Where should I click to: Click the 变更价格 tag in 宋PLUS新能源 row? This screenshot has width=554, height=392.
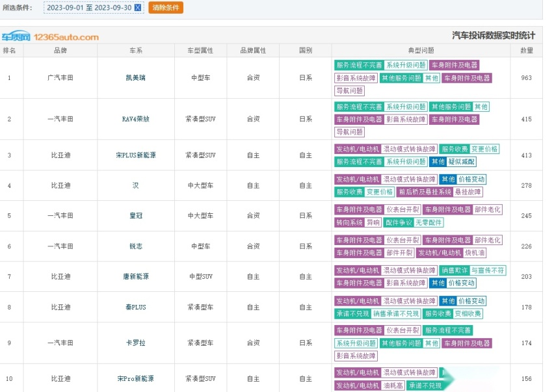484,149
